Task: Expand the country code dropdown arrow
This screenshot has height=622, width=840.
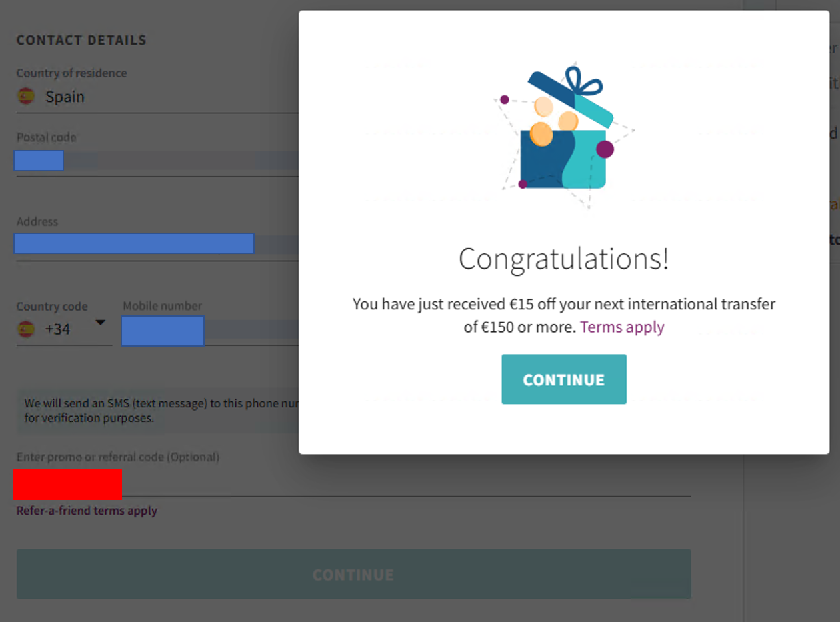Action: coord(100,323)
